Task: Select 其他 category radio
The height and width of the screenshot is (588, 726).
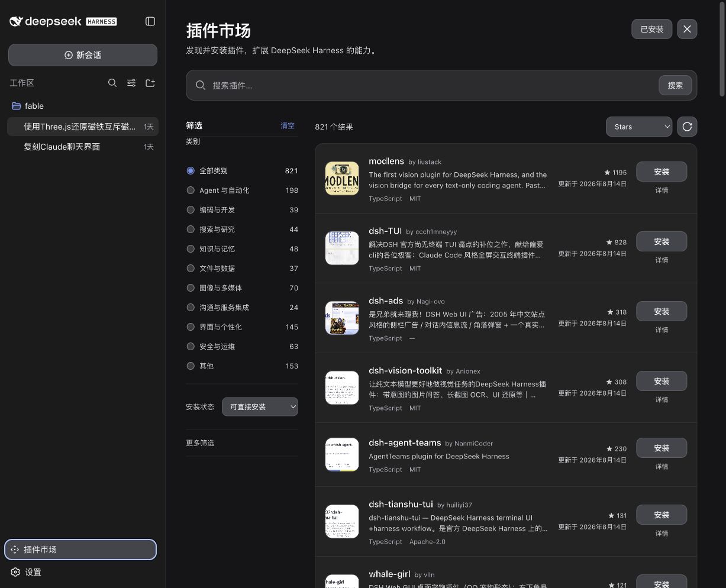Action: (x=191, y=366)
